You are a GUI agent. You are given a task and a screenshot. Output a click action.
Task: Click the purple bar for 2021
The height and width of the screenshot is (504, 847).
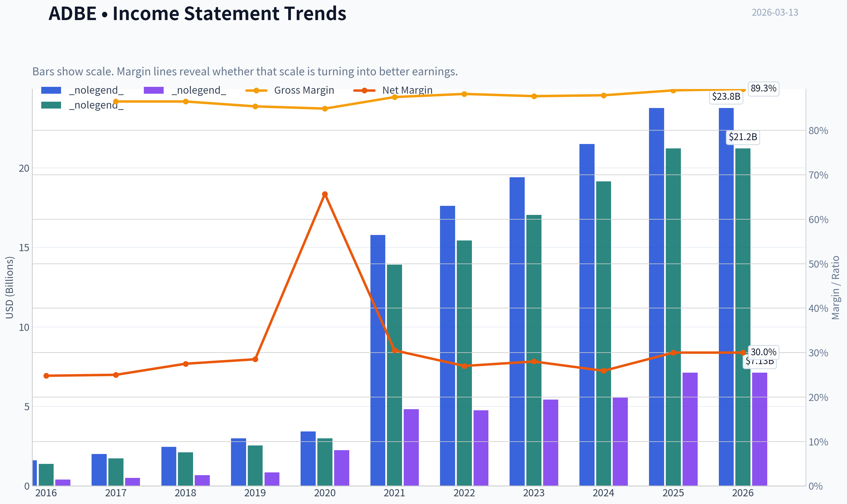tap(411, 448)
